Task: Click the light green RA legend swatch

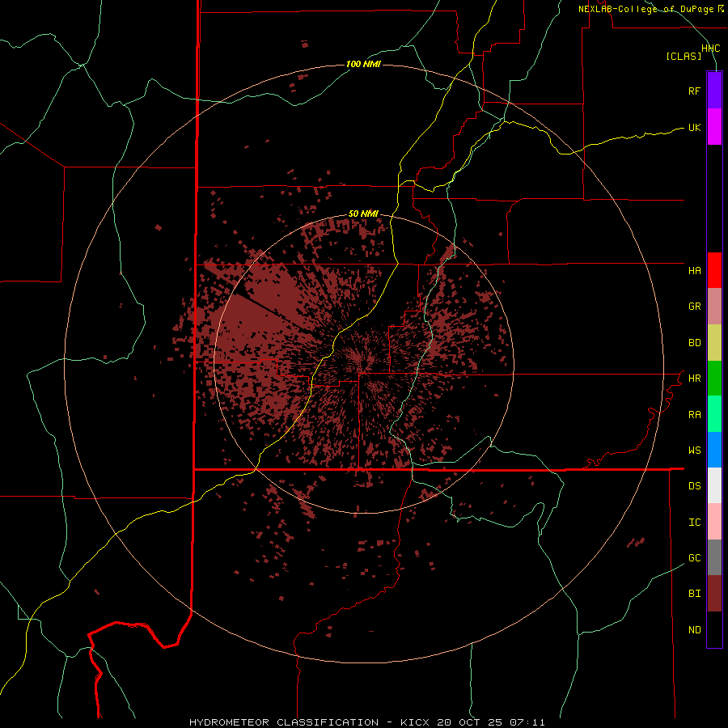Action: click(714, 414)
